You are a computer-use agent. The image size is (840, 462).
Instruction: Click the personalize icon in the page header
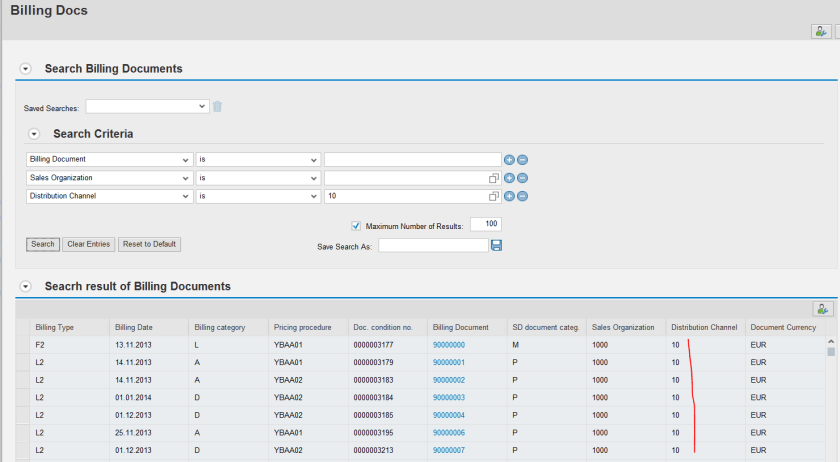pos(819,32)
